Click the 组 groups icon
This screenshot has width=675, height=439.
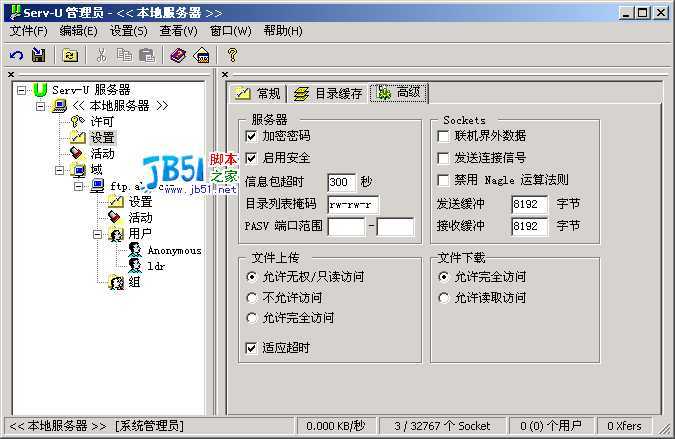coord(117,282)
